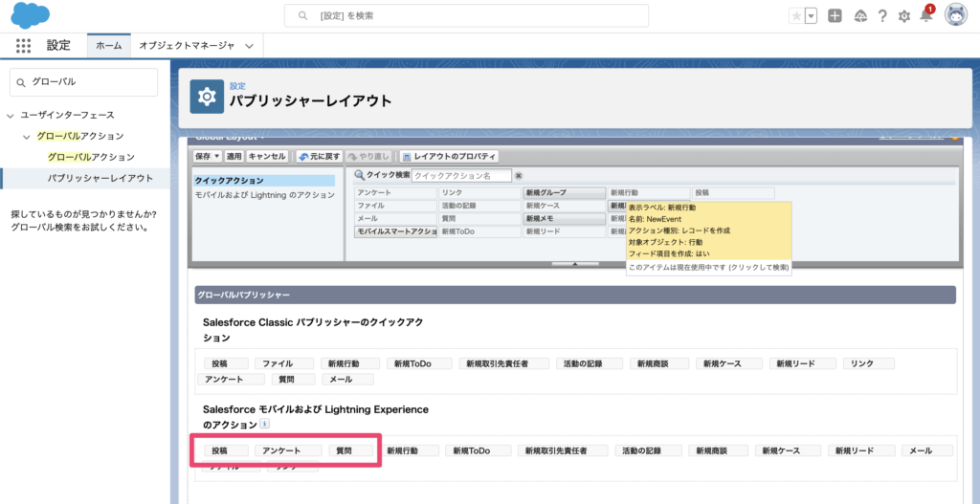The image size is (980, 504).
Task: Switch to the ホーム tab
Action: click(x=109, y=46)
